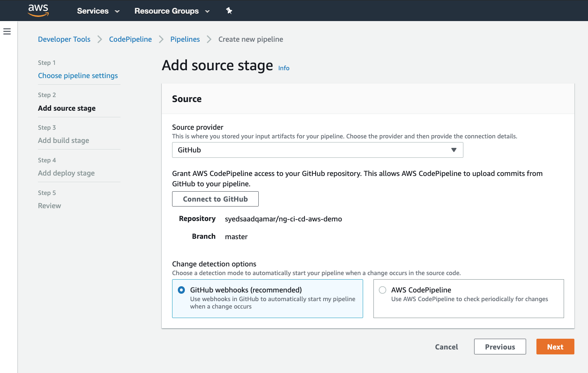Click the Resource Groups dropdown arrow
The image size is (588, 373).
click(x=207, y=12)
